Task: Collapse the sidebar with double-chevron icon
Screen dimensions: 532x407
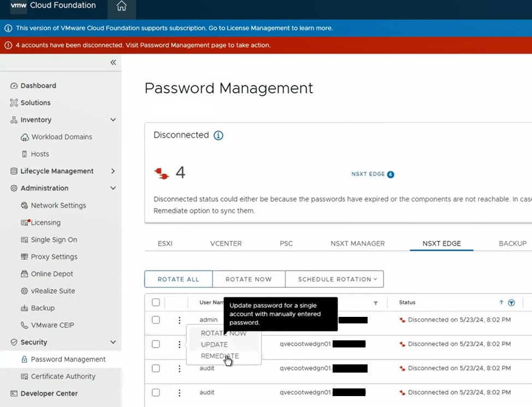Action: coord(113,62)
